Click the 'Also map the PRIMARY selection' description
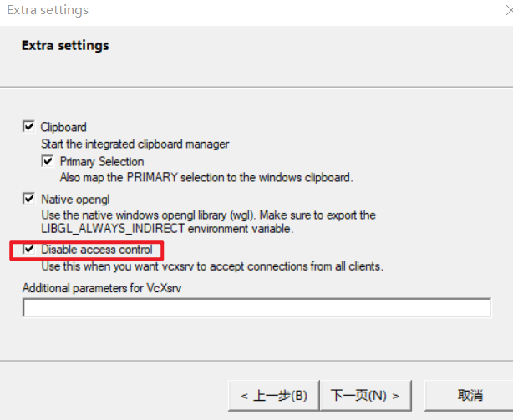The width and height of the screenshot is (513, 420). [206, 178]
